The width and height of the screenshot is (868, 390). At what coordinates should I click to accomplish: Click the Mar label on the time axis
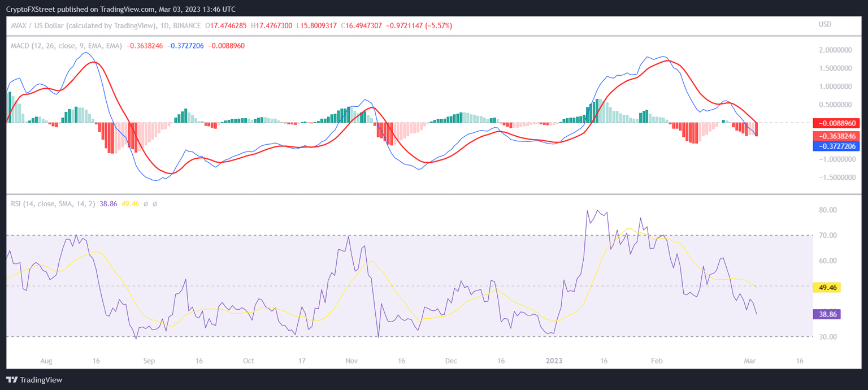tap(750, 361)
